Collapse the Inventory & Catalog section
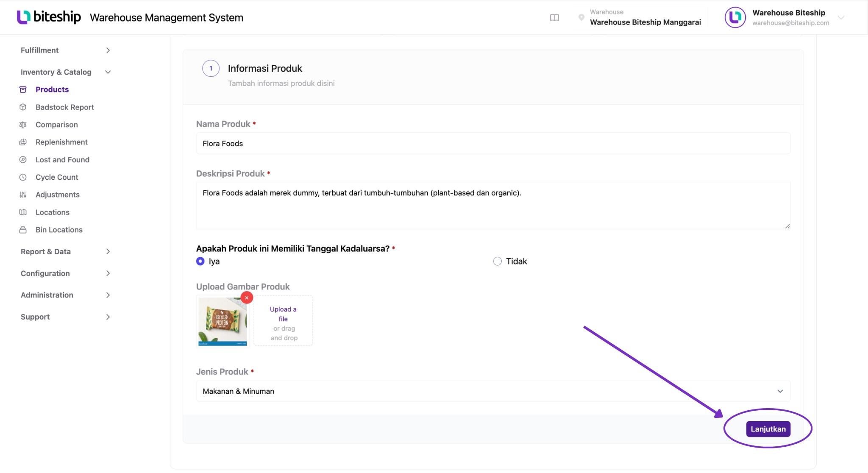Viewport: 868px width, 473px height. (x=65, y=72)
